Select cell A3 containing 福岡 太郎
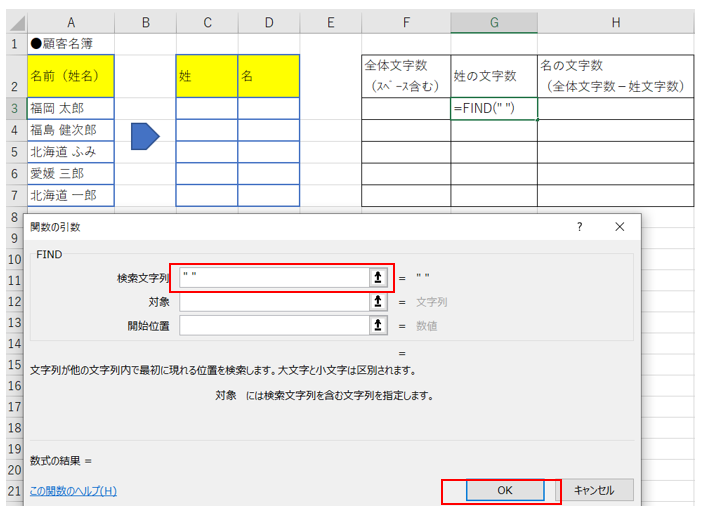This screenshot has height=522, width=703. pos(70,108)
